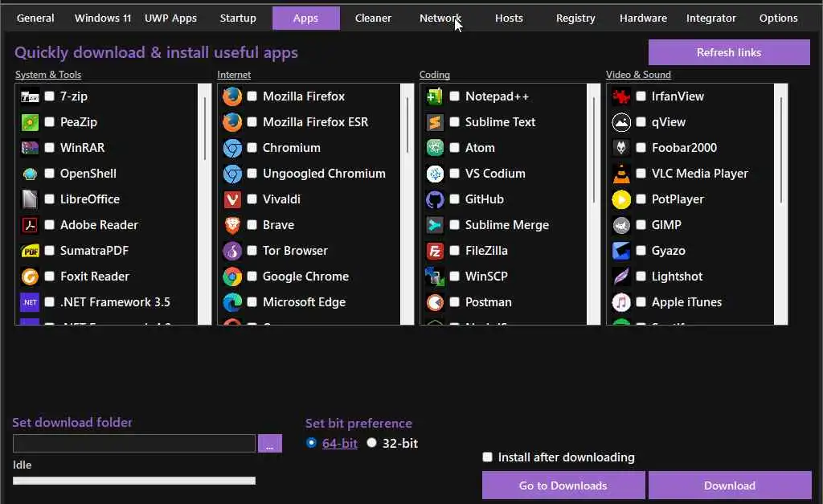The height and width of the screenshot is (504, 823).
Task: Click the browse folder '...' button
Action: click(270, 444)
